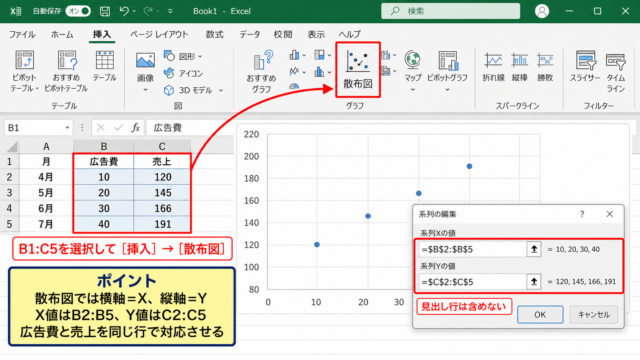This screenshot has width=640, height=360.
Task: Select column B header
Action: pos(104,146)
